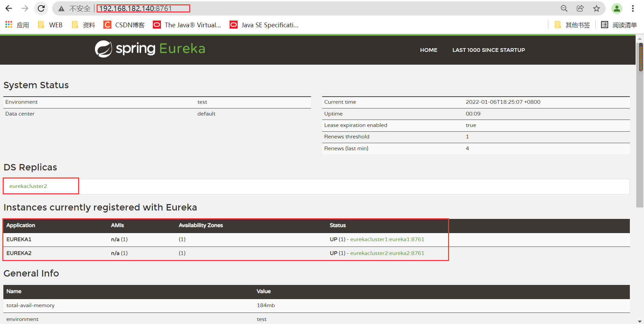This screenshot has height=324, width=644.
Task: Reload the page with the refresh icon
Action: pyautogui.click(x=41, y=8)
